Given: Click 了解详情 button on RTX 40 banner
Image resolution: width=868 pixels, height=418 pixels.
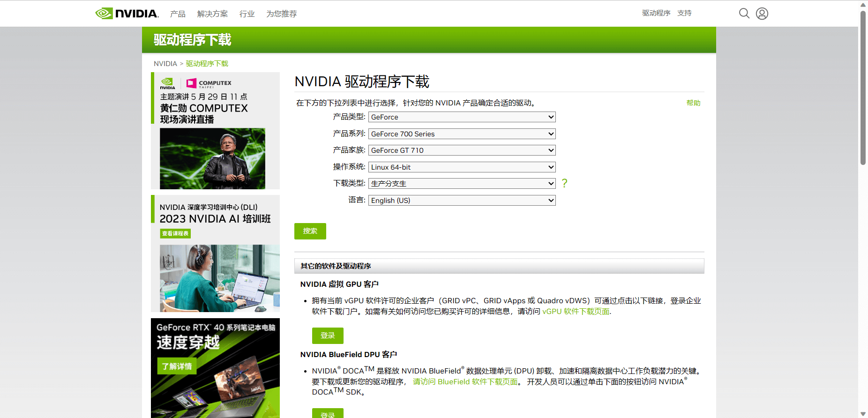Looking at the screenshot, I should click(177, 366).
